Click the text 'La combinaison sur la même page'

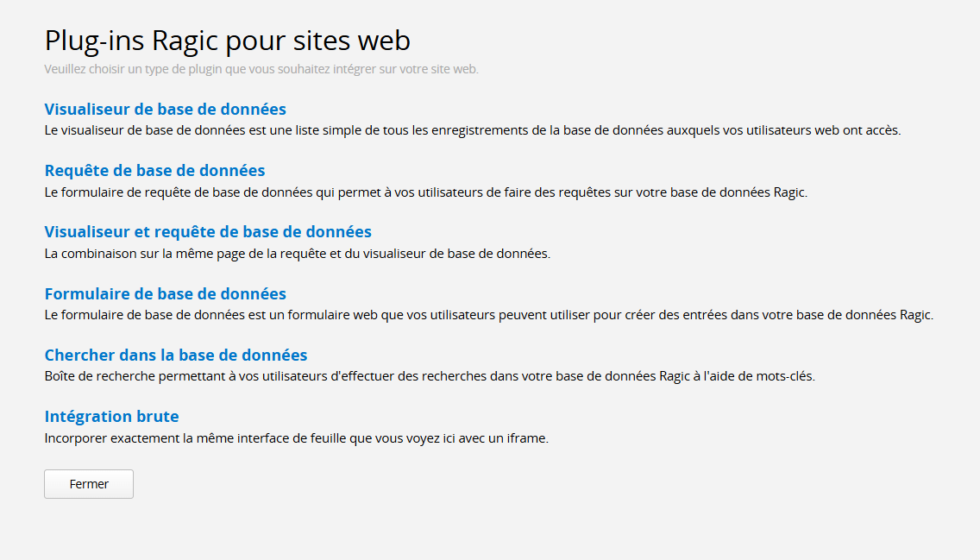point(298,254)
